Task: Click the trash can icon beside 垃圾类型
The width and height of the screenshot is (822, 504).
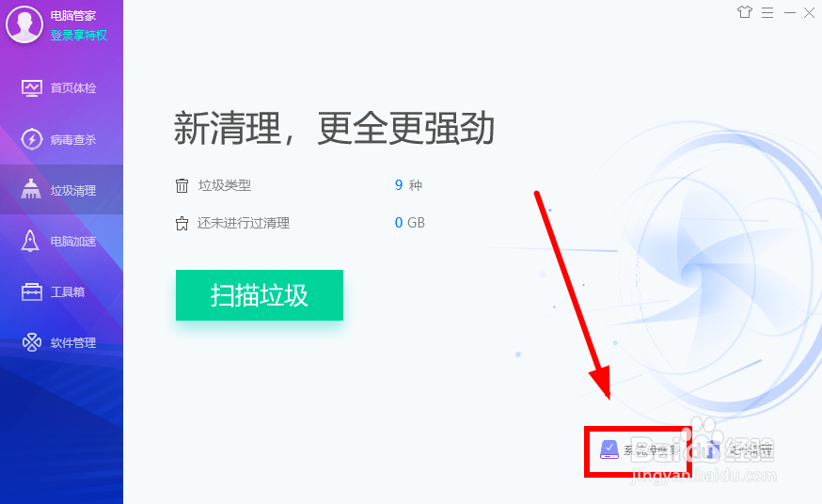Action: coord(182,185)
